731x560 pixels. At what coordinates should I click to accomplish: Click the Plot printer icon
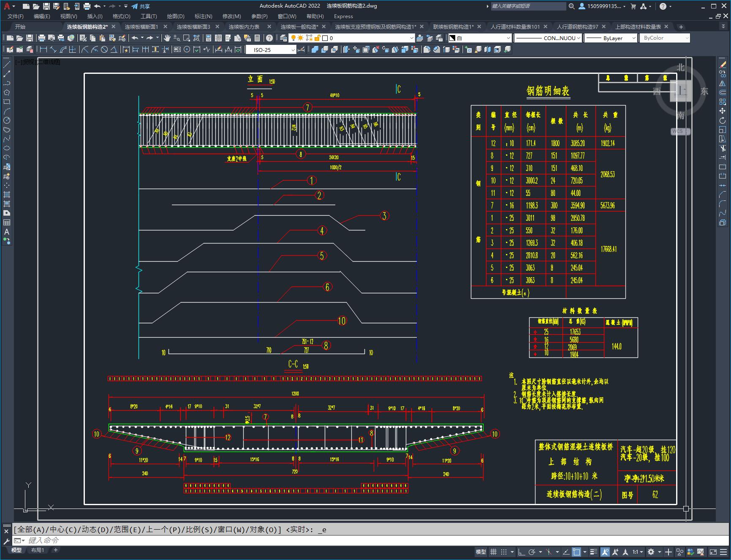[41, 38]
